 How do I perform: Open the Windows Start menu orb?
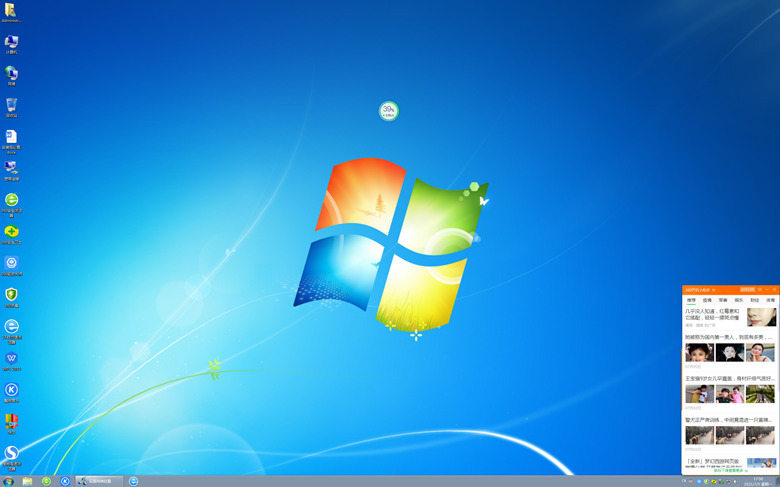(7, 481)
